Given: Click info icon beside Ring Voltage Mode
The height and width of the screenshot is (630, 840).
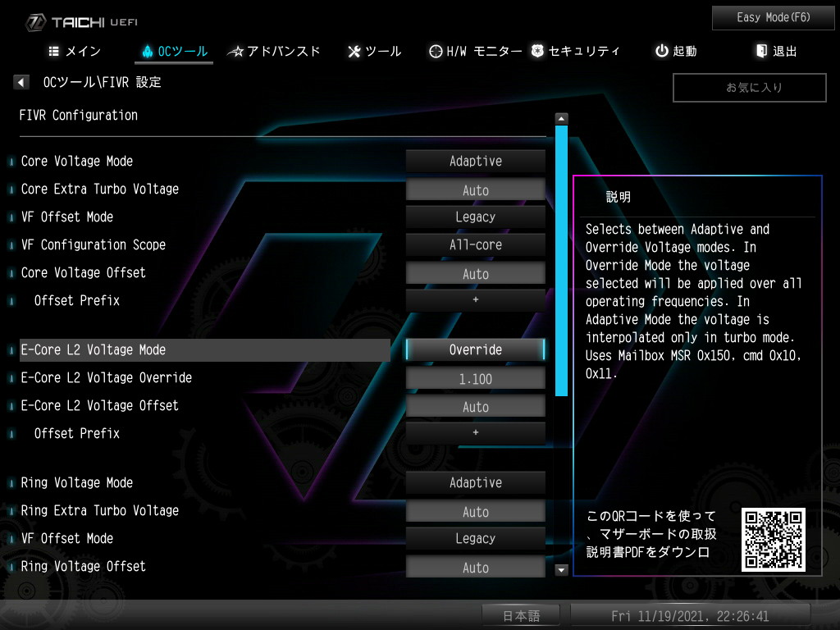Looking at the screenshot, I should (x=11, y=484).
